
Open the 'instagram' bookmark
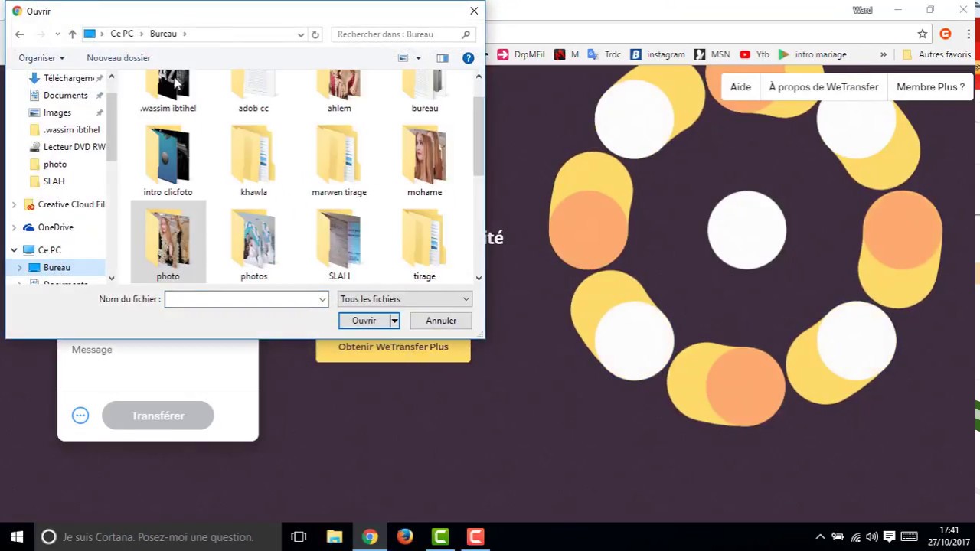click(658, 54)
